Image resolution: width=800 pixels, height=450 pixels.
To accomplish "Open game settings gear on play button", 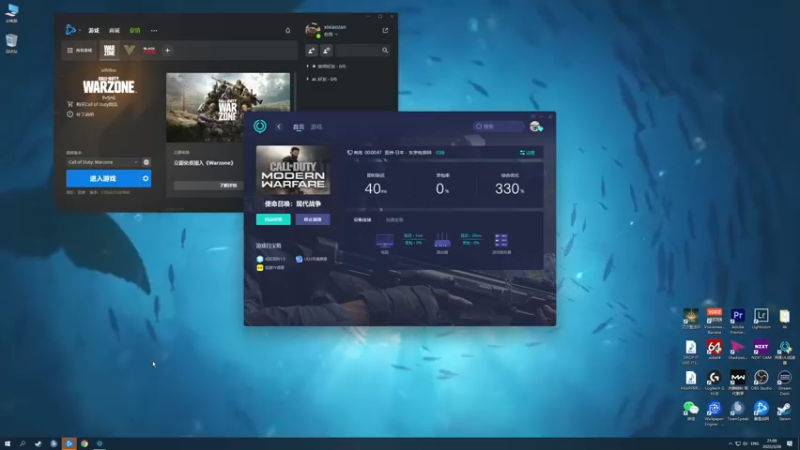I will 145,179.
